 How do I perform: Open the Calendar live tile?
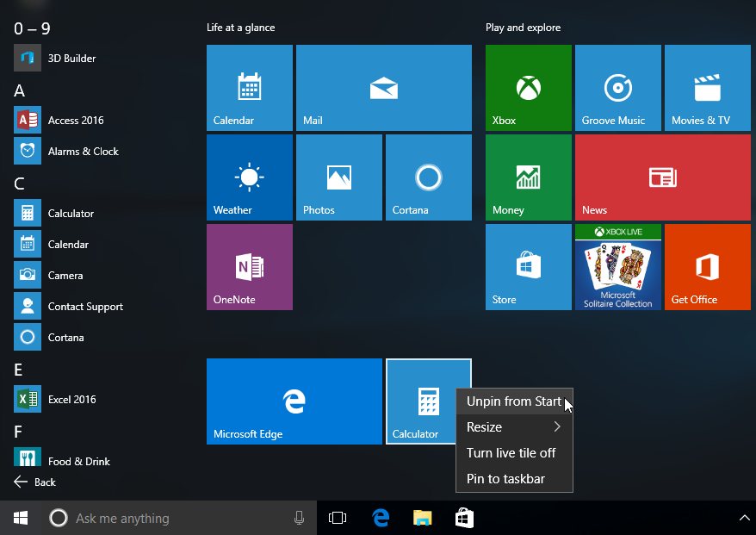[249, 88]
